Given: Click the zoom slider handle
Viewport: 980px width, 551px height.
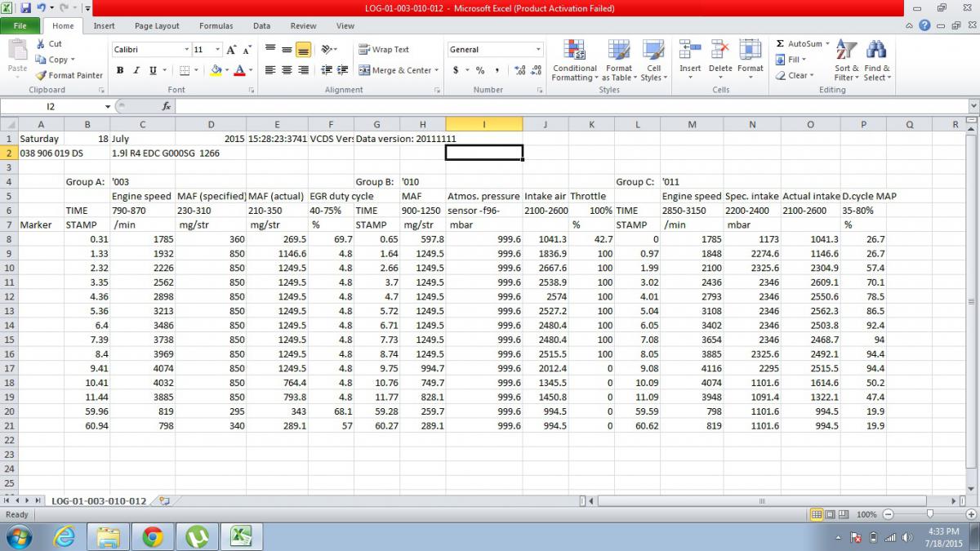Looking at the screenshot, I should [x=929, y=514].
